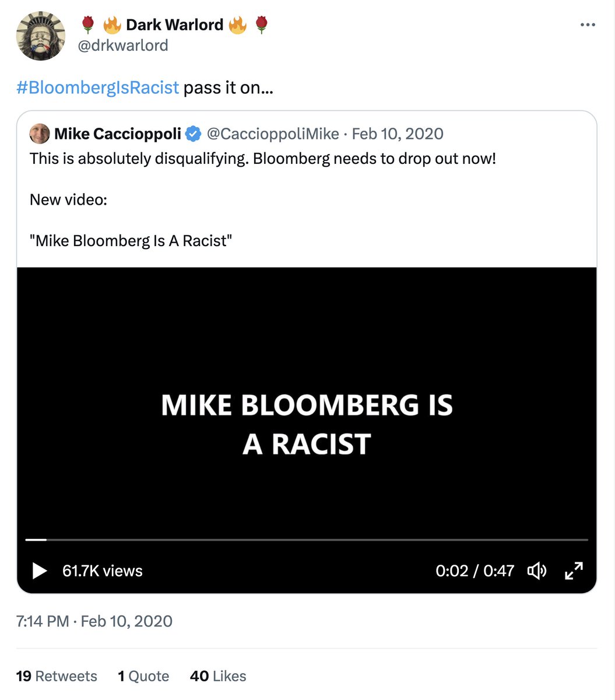
Task: Click the Dark Warlord display name
Action: 174,25
